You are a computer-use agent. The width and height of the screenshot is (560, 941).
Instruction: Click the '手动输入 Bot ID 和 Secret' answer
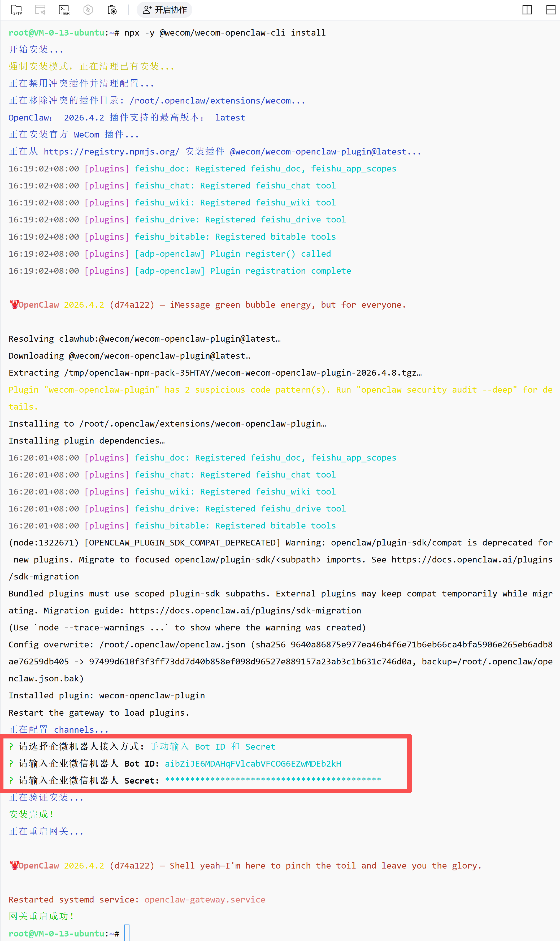pos(213,746)
